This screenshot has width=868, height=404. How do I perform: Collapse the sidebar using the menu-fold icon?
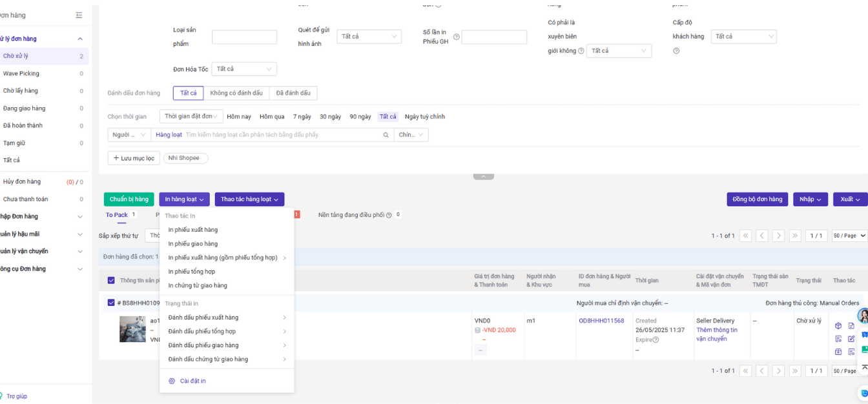79,15
